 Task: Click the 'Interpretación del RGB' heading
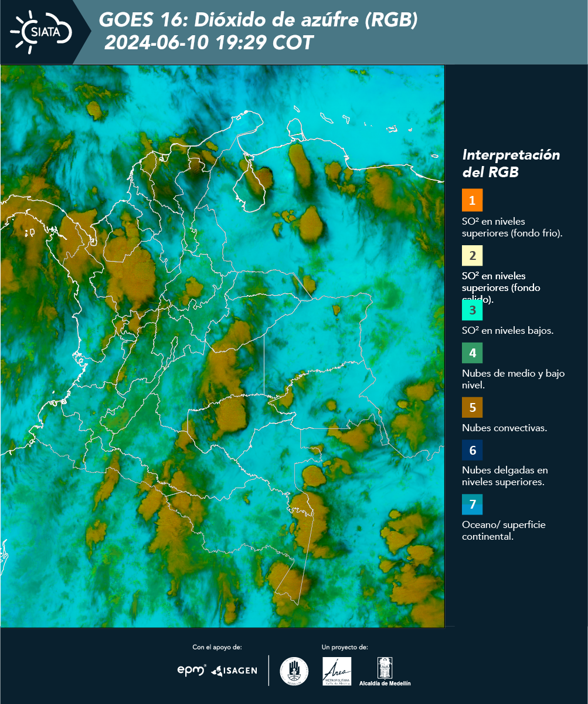(x=511, y=164)
